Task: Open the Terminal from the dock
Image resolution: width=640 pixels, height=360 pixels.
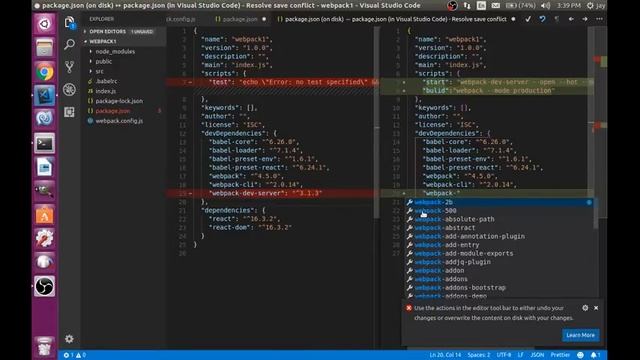Action: point(44,143)
